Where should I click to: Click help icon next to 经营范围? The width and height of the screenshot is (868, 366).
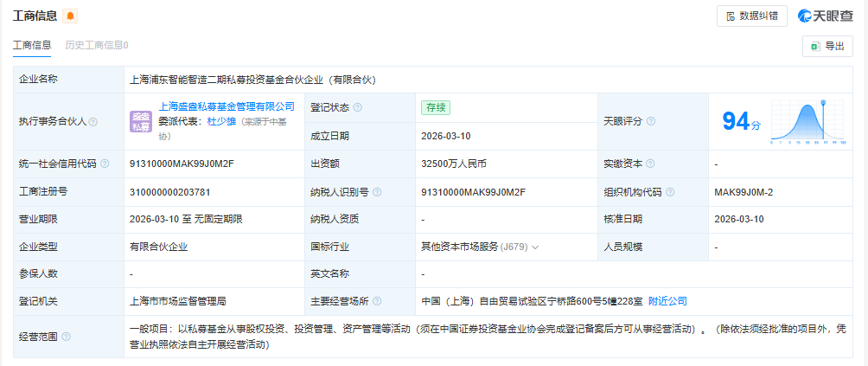coord(66,337)
